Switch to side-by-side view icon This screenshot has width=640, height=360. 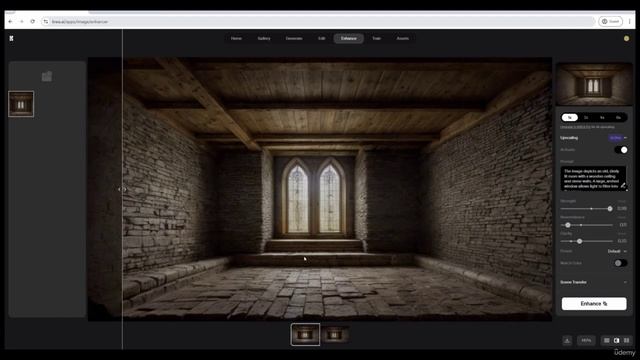pos(627,340)
